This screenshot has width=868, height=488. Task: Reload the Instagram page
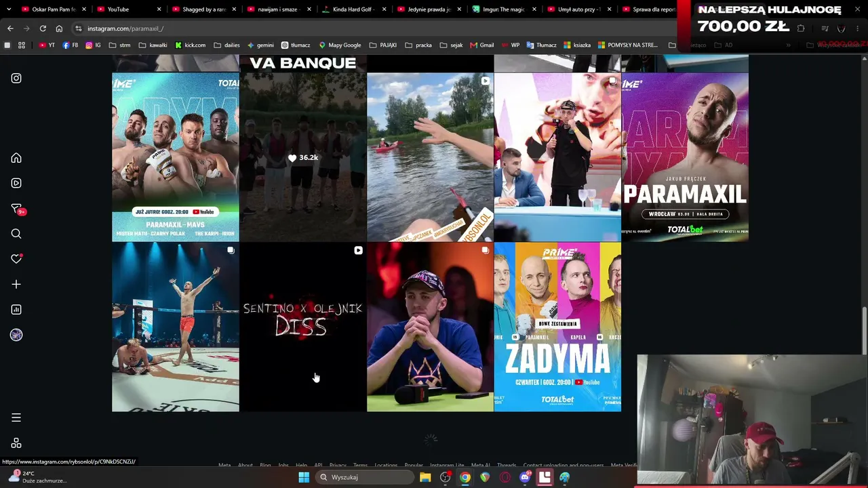coord(43,28)
